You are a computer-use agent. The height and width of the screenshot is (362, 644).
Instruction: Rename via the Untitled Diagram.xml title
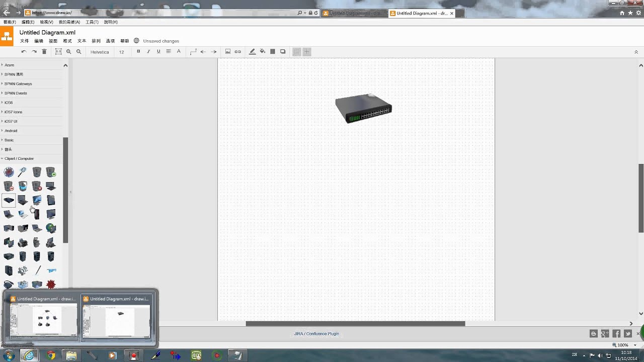(47, 33)
